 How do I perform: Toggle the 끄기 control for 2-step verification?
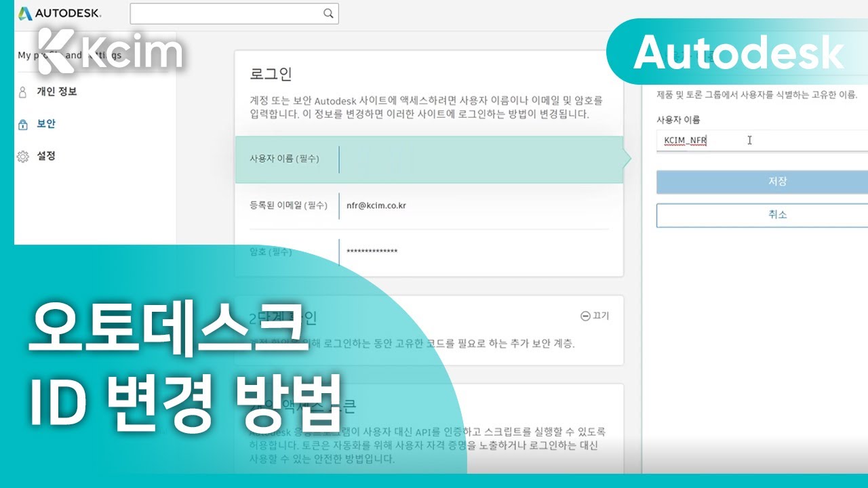pos(595,316)
